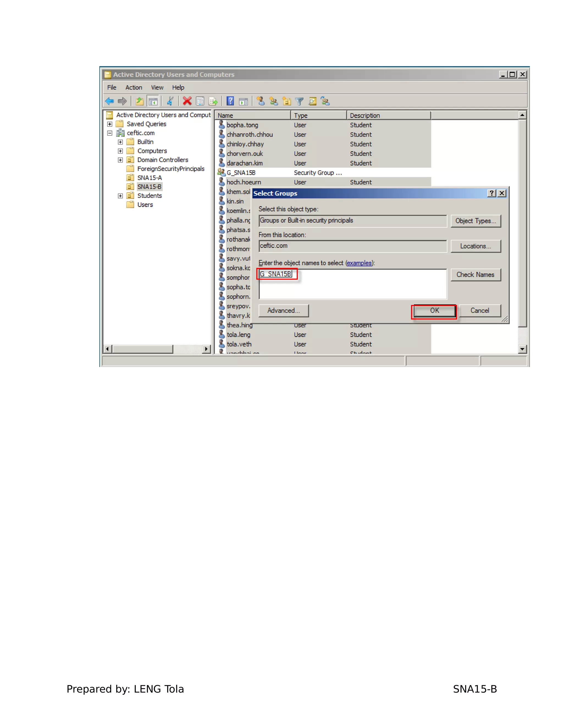Image resolution: width=563 pixels, height=728 pixels.
Task: Click the list's down scroll arrow
Action: click(522, 349)
